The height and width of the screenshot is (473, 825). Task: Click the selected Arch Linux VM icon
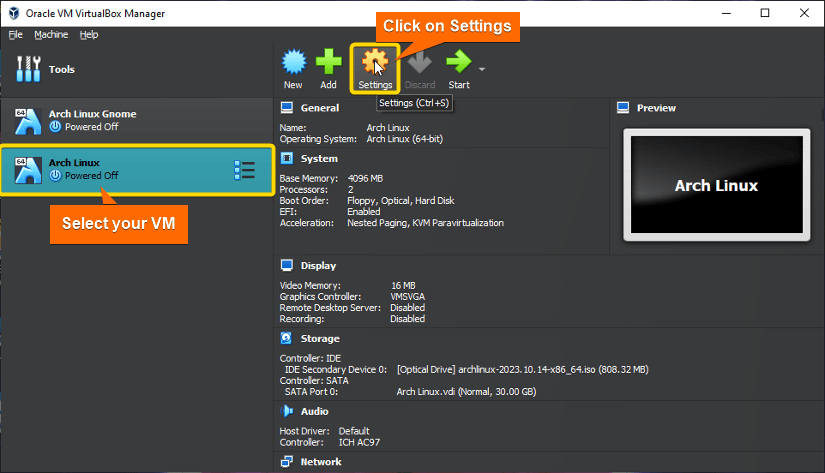point(28,170)
